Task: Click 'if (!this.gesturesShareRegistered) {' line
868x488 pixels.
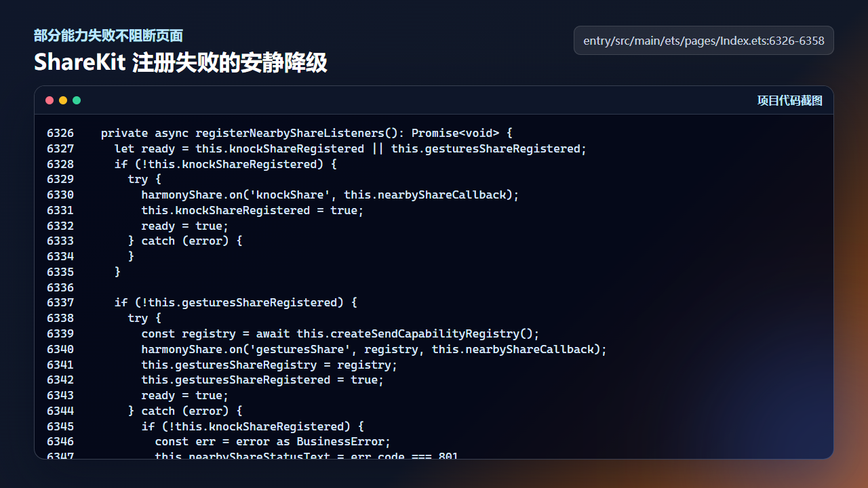Action: coord(235,302)
